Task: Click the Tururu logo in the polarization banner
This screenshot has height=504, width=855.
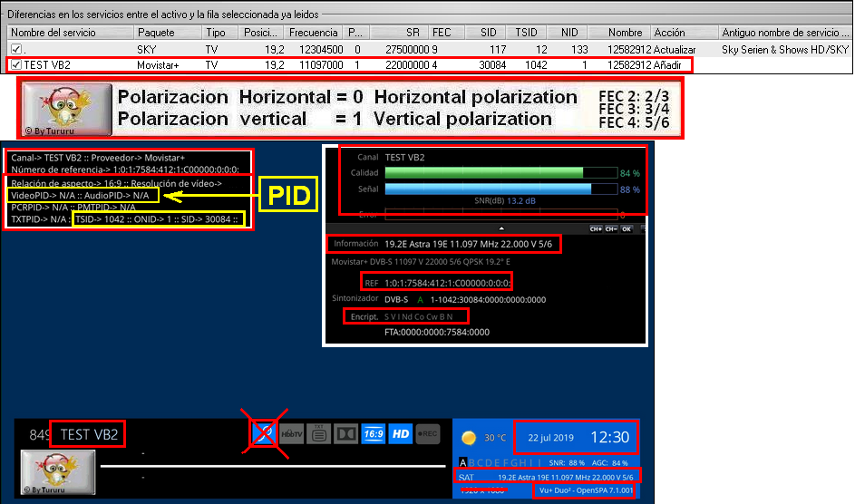Action: click(66, 110)
